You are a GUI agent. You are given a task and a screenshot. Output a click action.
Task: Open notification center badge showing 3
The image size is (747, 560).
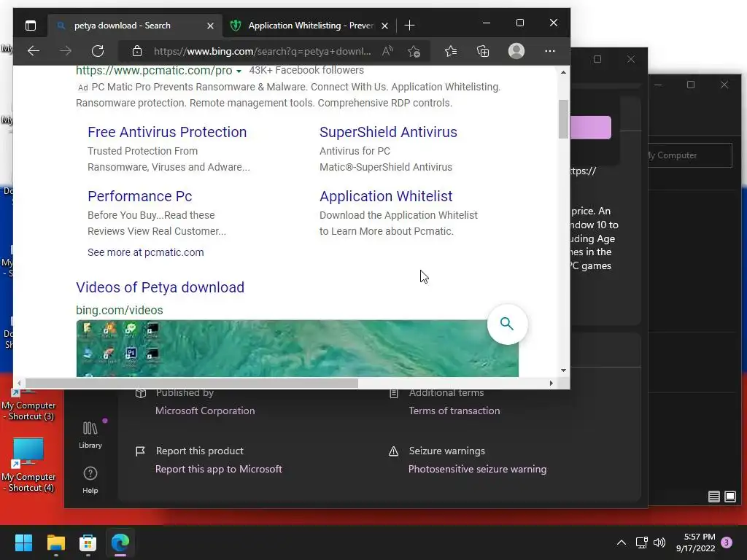click(727, 542)
